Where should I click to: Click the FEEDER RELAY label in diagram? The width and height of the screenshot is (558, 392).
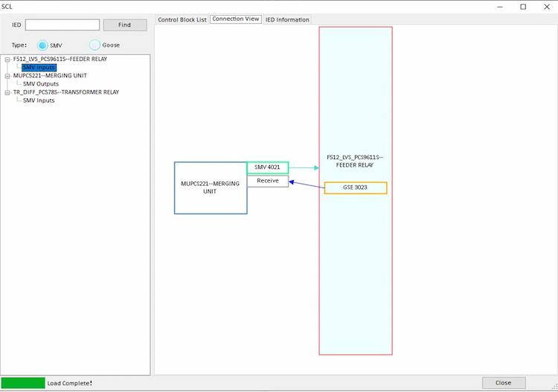pos(355,161)
